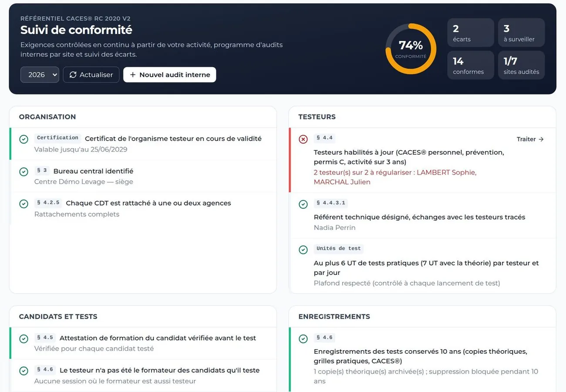Select the 2 écarts stat card
Screen dimensions: 566x392
471,33
